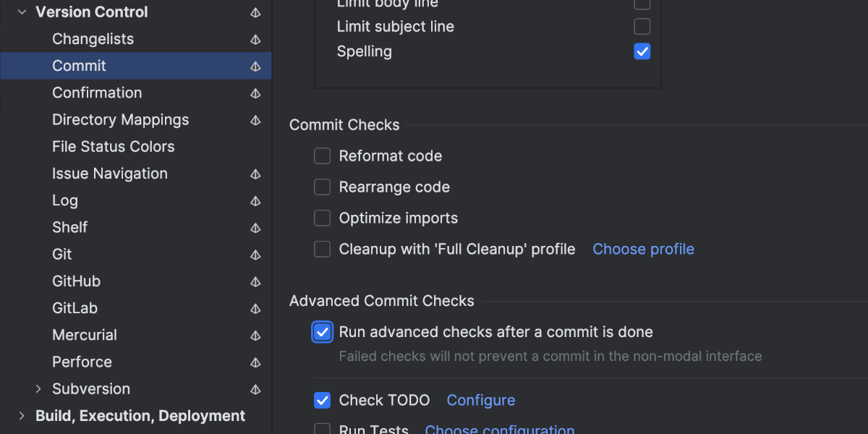Uncheck Run advanced checks after commit
The height and width of the screenshot is (434, 868).
click(322, 332)
